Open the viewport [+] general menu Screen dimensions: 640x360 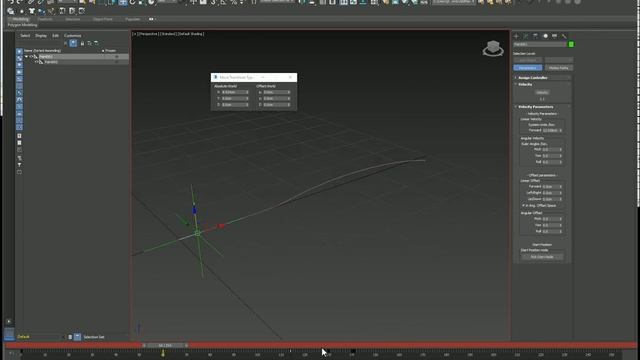click(x=134, y=34)
